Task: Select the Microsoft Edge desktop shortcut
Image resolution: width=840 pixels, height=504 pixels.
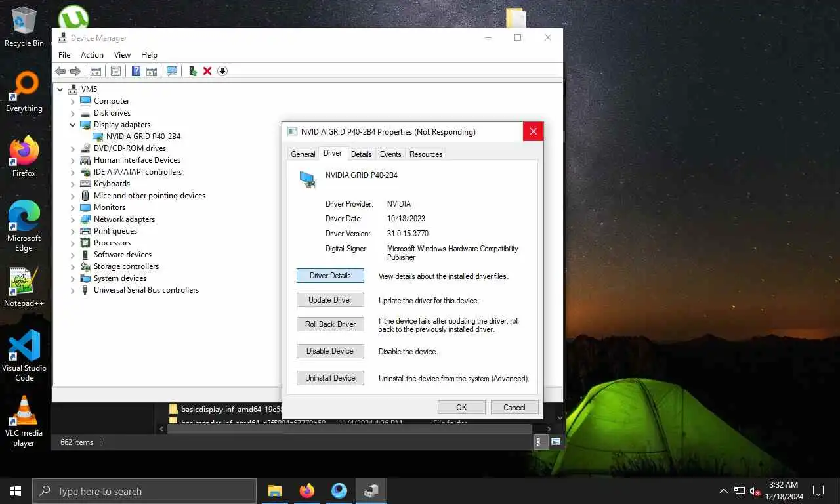Action: click(24, 226)
